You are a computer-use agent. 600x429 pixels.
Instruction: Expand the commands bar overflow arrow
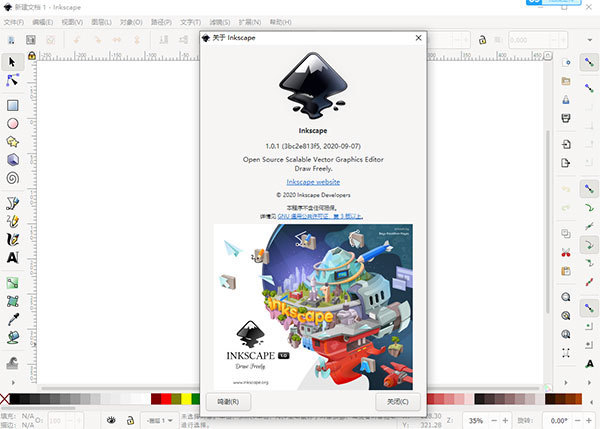point(566,382)
